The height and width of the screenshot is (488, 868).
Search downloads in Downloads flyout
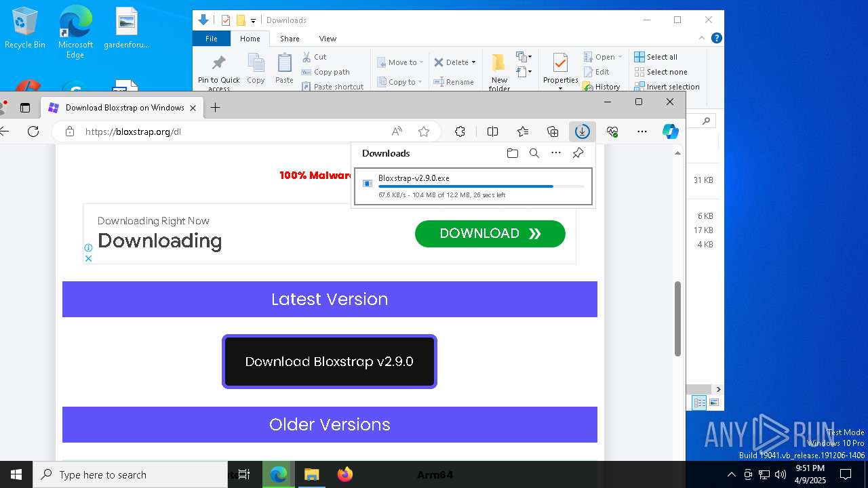[x=534, y=153]
